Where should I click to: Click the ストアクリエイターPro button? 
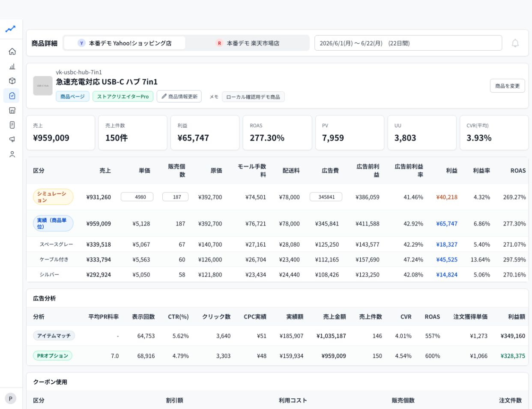pyautogui.click(x=123, y=96)
